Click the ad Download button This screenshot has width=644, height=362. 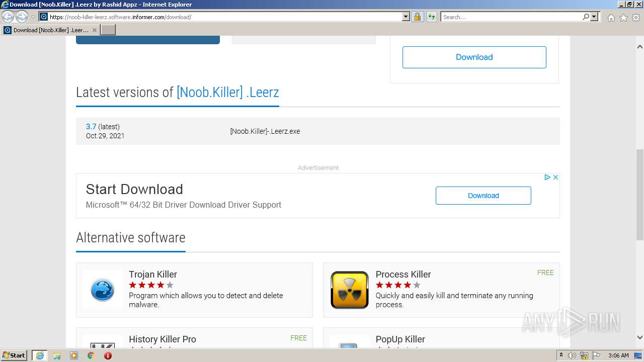point(484,196)
